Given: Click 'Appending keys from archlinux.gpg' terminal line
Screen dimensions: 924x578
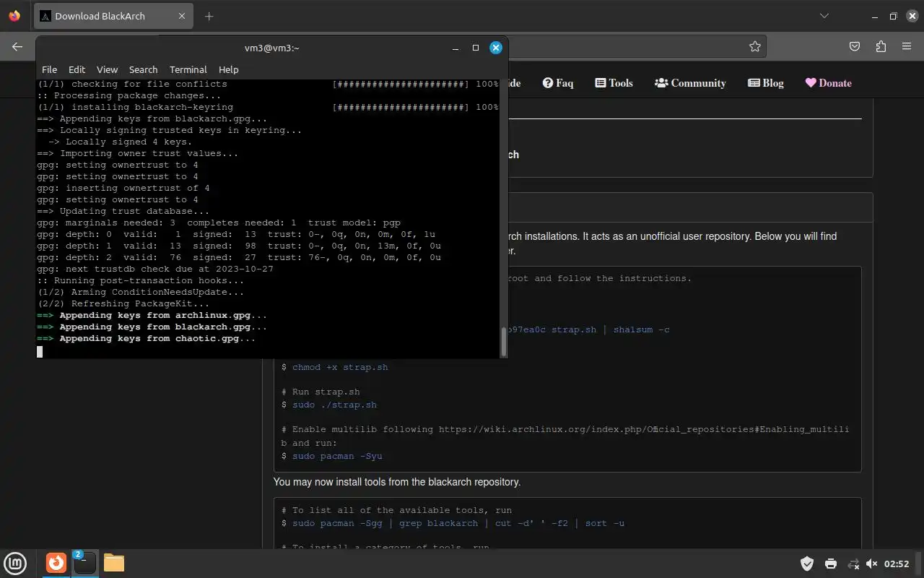Looking at the screenshot, I should [152, 315].
